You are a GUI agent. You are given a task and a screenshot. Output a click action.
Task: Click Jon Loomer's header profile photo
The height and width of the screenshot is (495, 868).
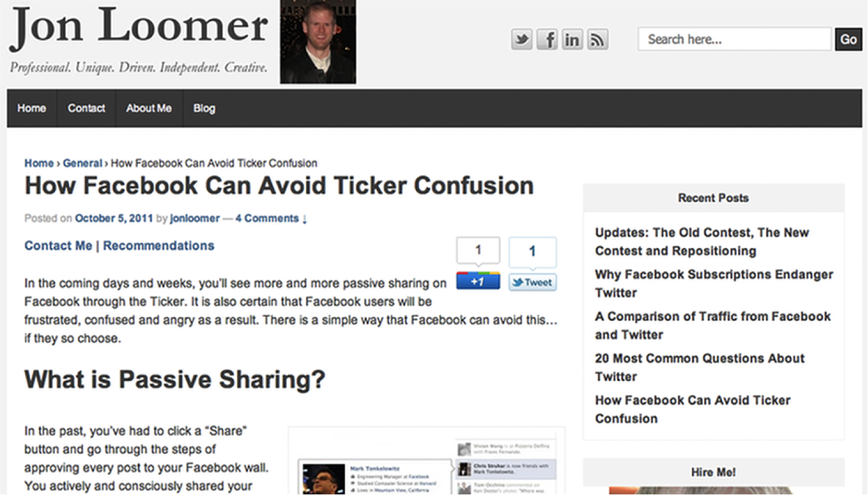[x=318, y=42]
